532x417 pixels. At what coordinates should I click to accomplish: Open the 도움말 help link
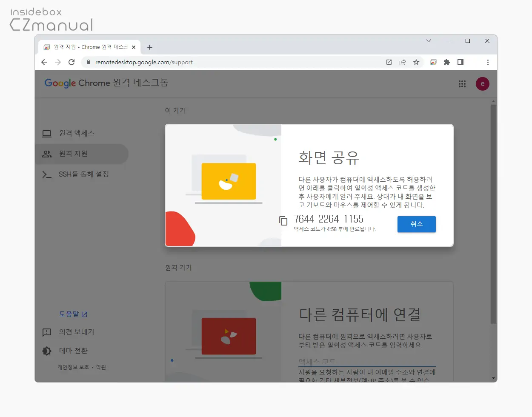tap(73, 314)
